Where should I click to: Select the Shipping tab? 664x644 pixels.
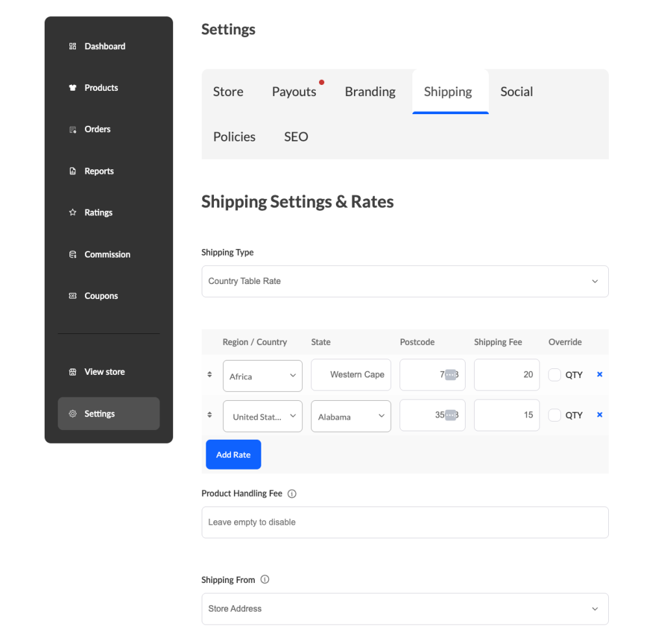(x=450, y=91)
